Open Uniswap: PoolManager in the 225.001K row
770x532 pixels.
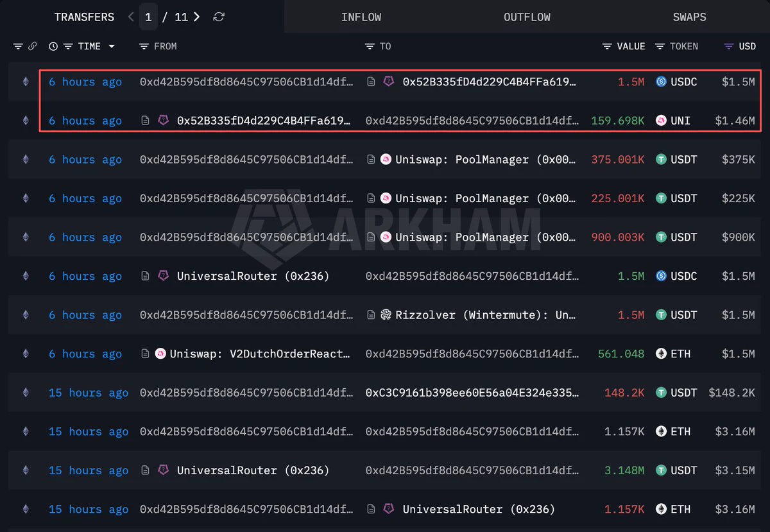[485, 198]
